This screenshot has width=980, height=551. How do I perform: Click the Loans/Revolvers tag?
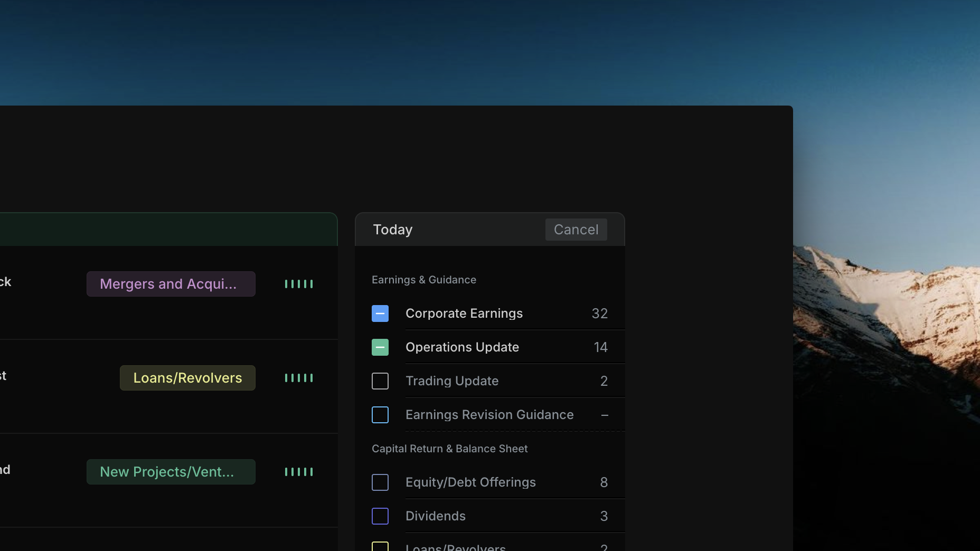[187, 378]
